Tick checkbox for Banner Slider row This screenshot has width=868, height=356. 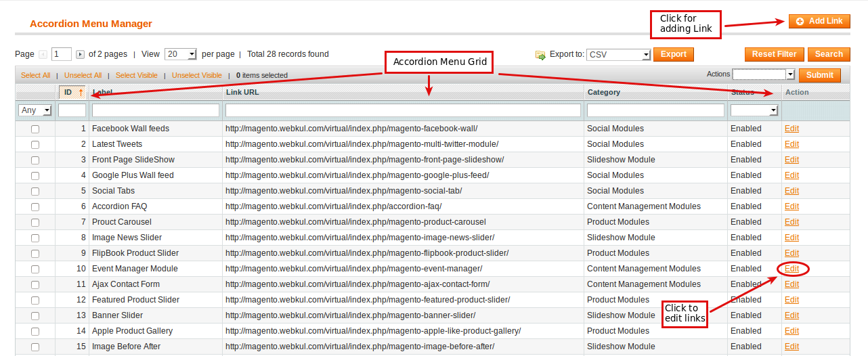click(x=35, y=315)
